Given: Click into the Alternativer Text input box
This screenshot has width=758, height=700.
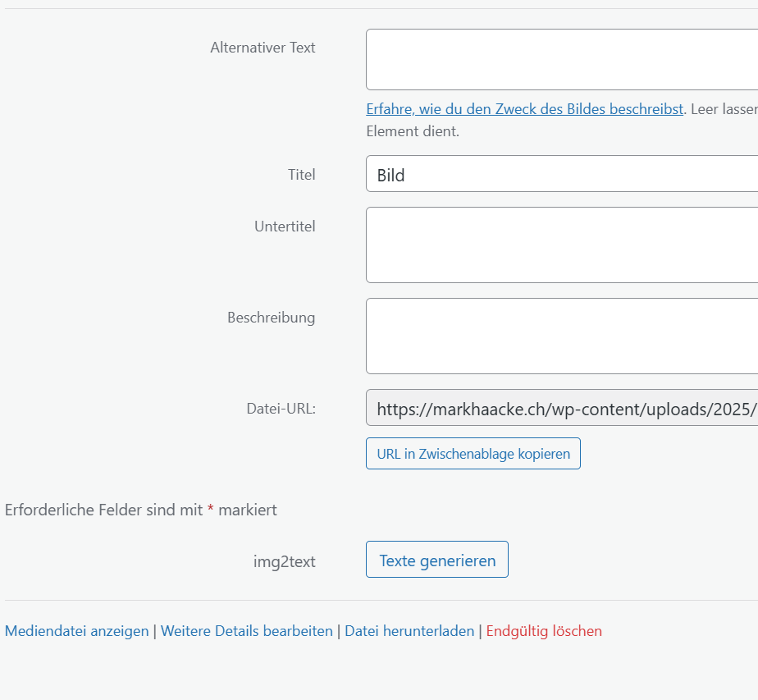Looking at the screenshot, I should (561, 59).
